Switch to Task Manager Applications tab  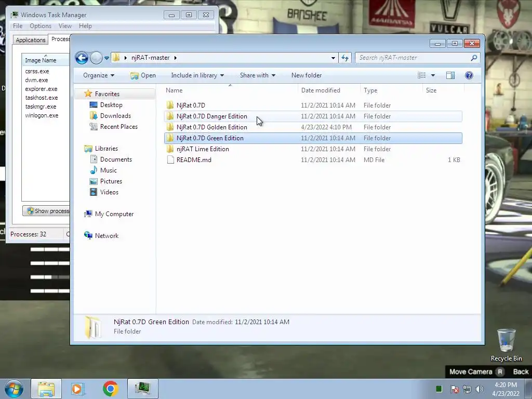click(x=31, y=39)
